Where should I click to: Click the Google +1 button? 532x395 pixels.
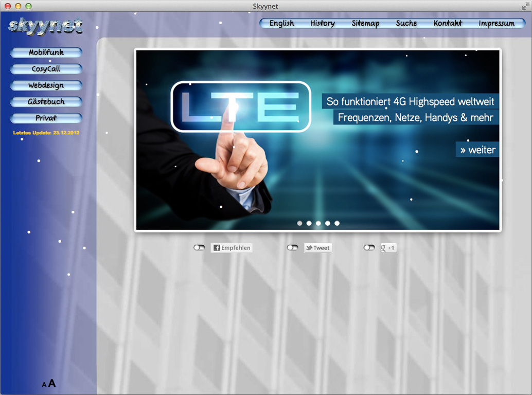click(388, 248)
